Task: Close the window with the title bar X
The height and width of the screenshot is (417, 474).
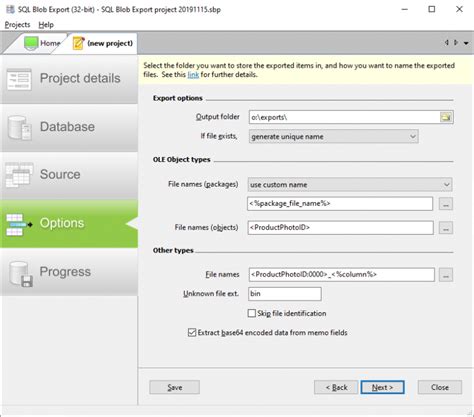Action: 459,9
